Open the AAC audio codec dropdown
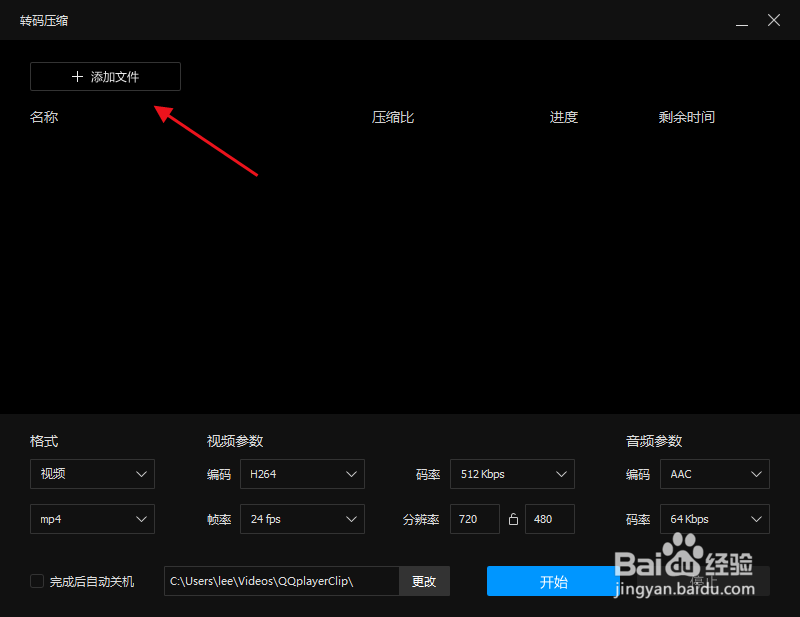 click(x=714, y=473)
